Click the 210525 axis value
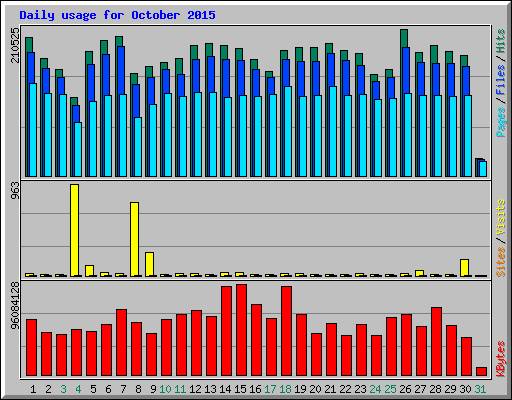Viewport: 512px width, 400px height. [x=15, y=45]
